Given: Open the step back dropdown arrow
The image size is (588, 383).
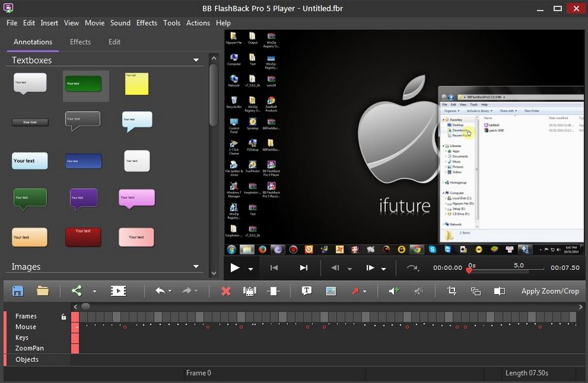Looking at the screenshot, I should pyautogui.click(x=350, y=269).
